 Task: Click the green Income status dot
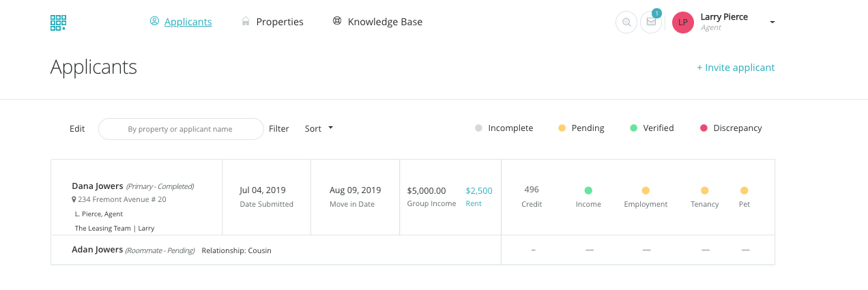pos(588,190)
